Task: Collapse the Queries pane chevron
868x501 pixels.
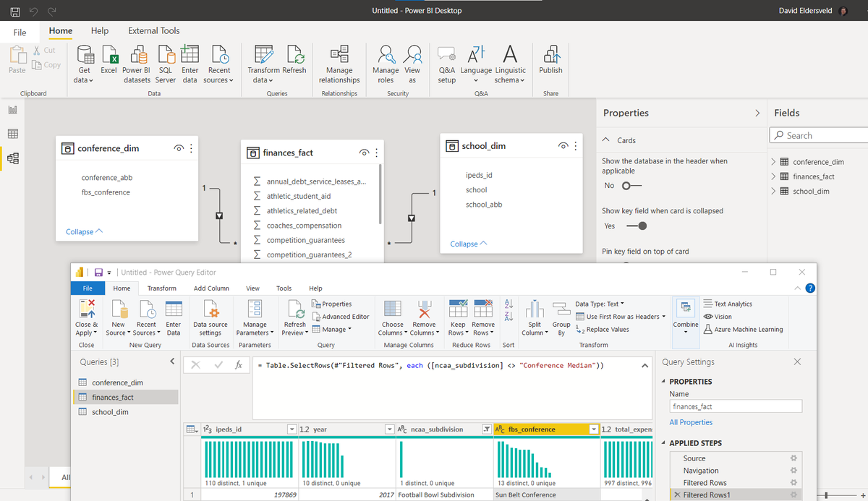Action: pyautogui.click(x=172, y=361)
